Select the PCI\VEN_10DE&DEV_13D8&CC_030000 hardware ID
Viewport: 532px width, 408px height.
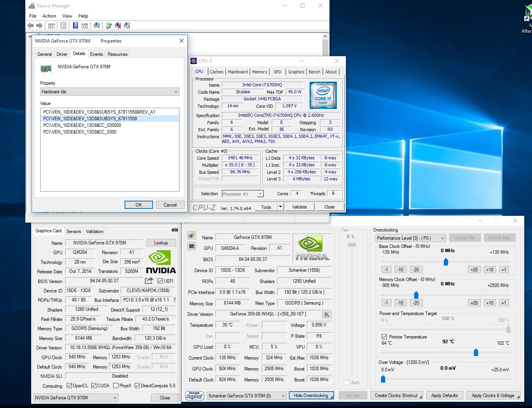[x=110, y=125]
